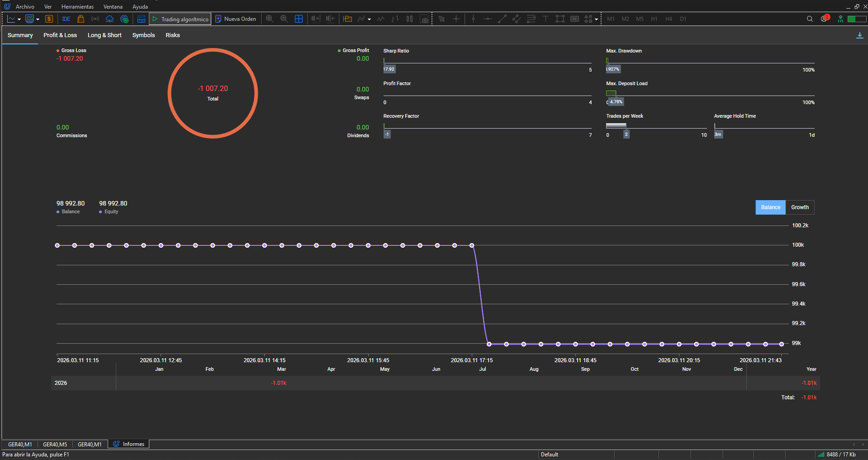Viewport: 868px width, 460px height.
Task: Click the tile windows grid icon
Action: [x=299, y=19]
